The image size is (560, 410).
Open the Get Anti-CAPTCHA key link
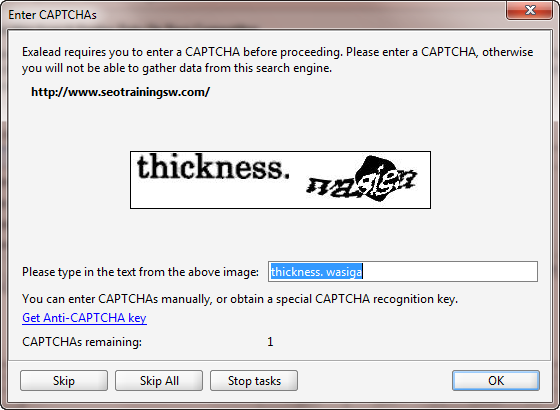(x=84, y=318)
